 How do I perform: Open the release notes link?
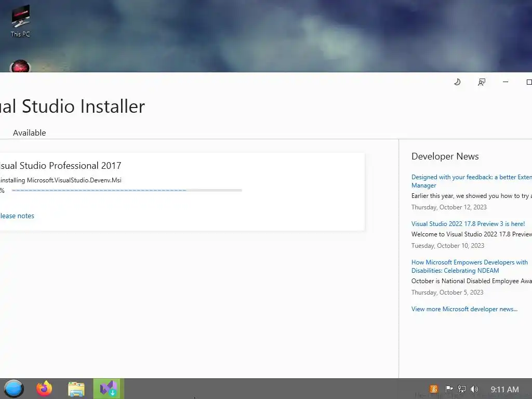[x=17, y=216]
